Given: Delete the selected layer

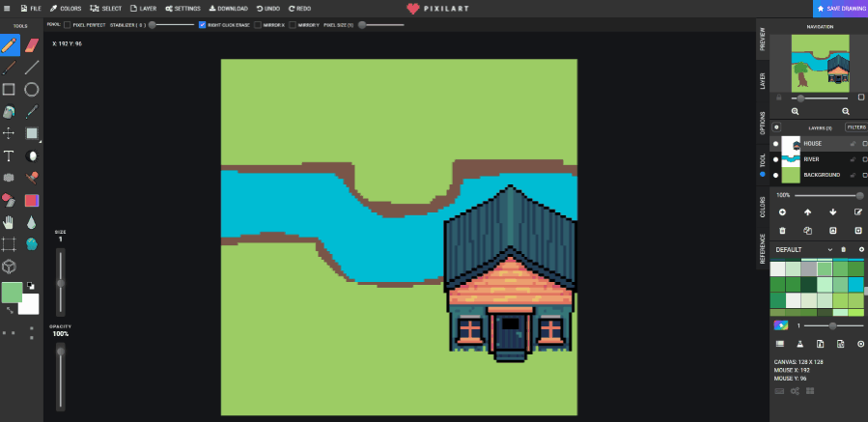Looking at the screenshot, I should click(782, 231).
